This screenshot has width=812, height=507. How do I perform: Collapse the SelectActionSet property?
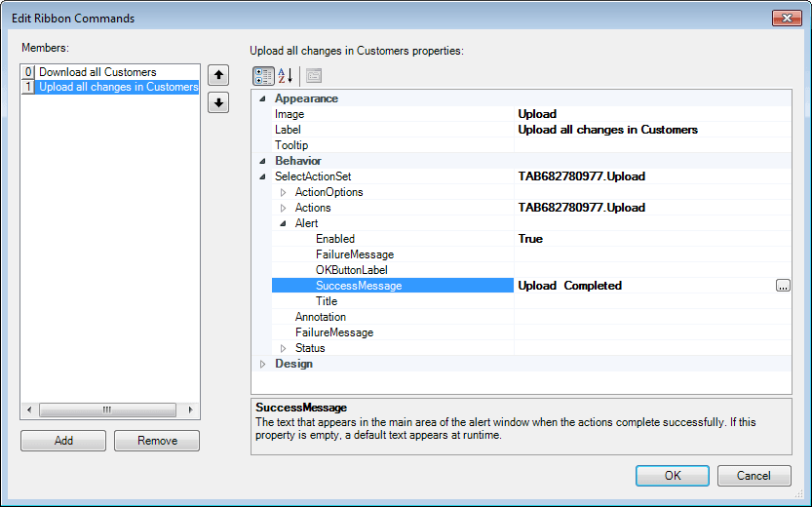tap(262, 176)
